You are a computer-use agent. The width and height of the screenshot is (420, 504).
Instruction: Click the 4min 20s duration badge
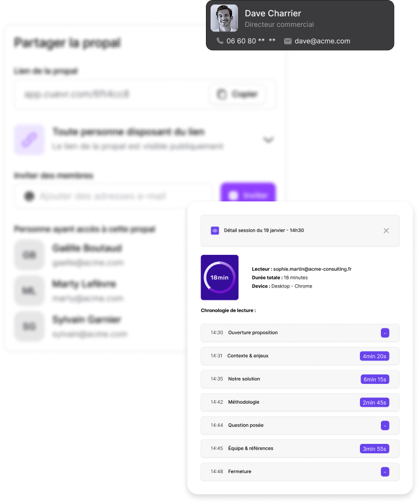374,356
